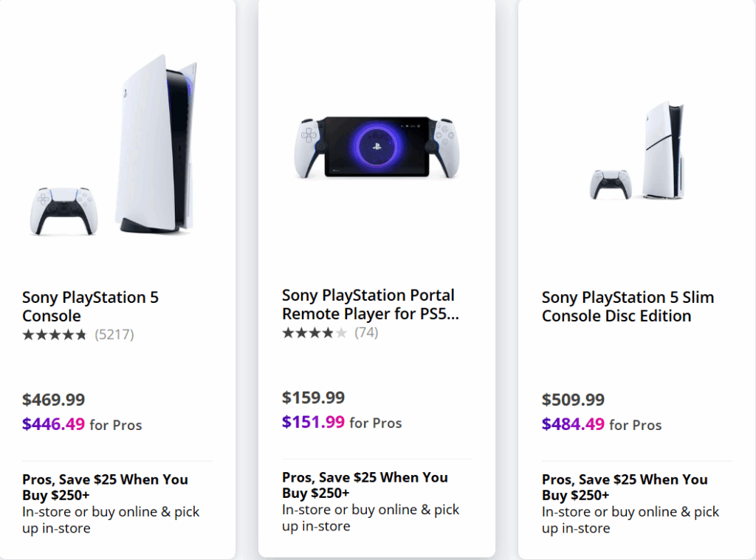Open Portal Pros Save $25 offer
This screenshot has height=560, width=756.
click(x=365, y=485)
